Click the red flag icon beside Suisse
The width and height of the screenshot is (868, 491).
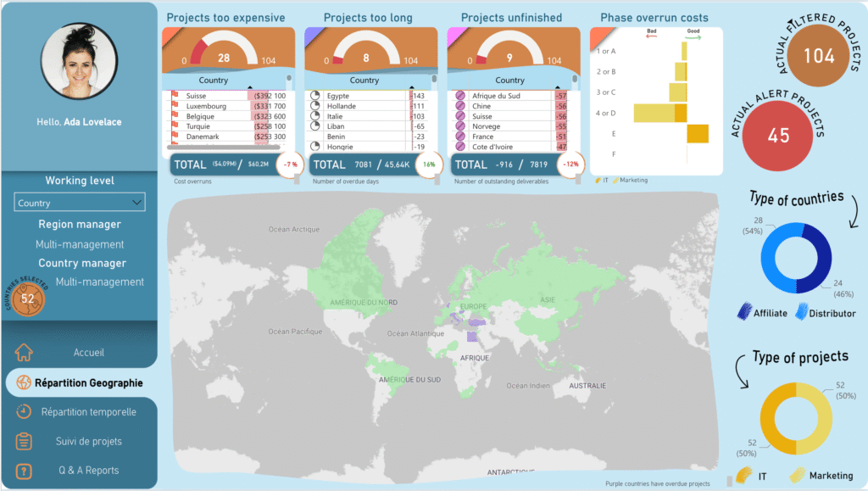tap(175, 97)
